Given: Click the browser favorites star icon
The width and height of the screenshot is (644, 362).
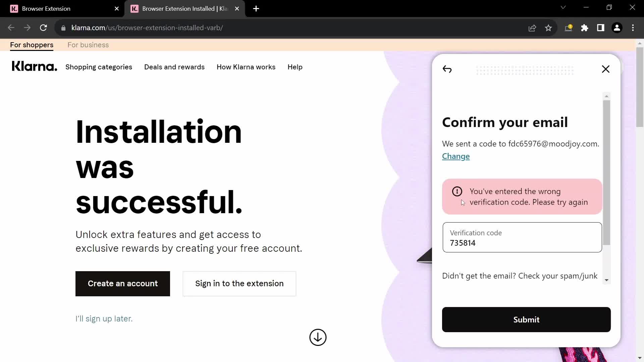Looking at the screenshot, I should tap(548, 28).
